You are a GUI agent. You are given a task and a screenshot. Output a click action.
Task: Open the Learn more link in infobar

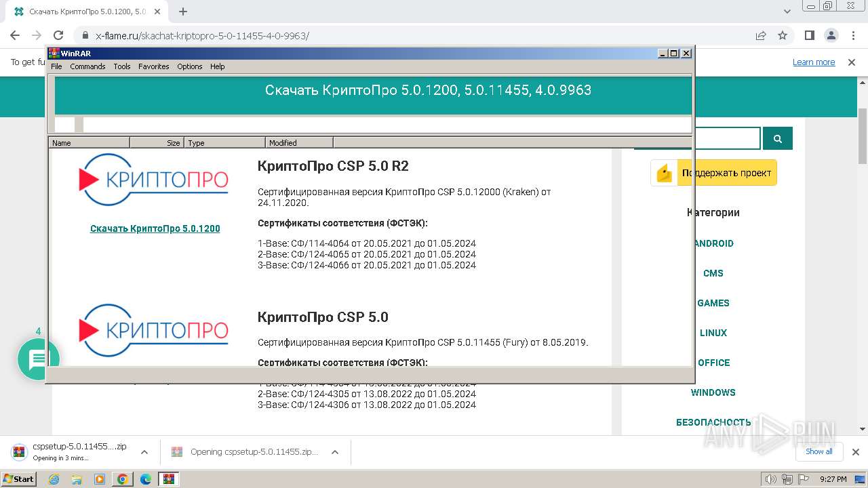pos(814,62)
